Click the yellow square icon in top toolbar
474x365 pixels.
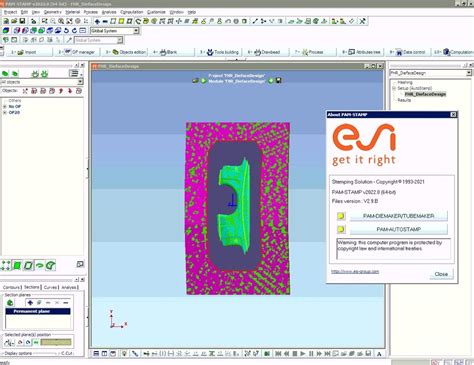(121, 21)
